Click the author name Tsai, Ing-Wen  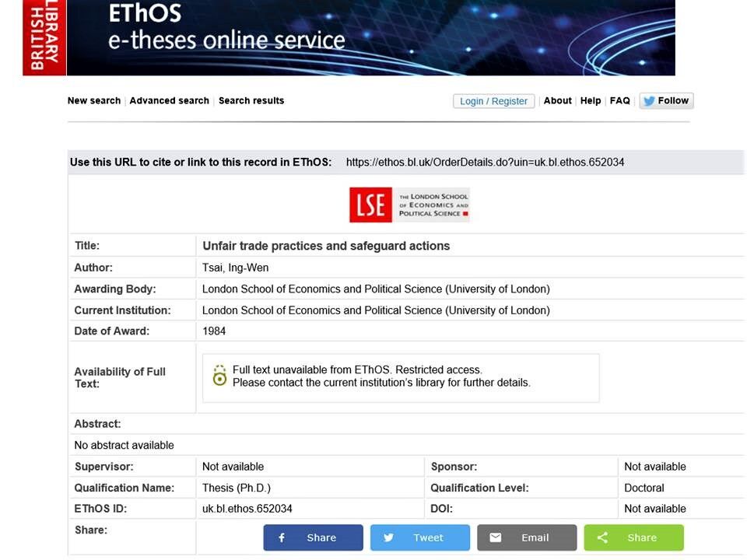[x=235, y=268]
